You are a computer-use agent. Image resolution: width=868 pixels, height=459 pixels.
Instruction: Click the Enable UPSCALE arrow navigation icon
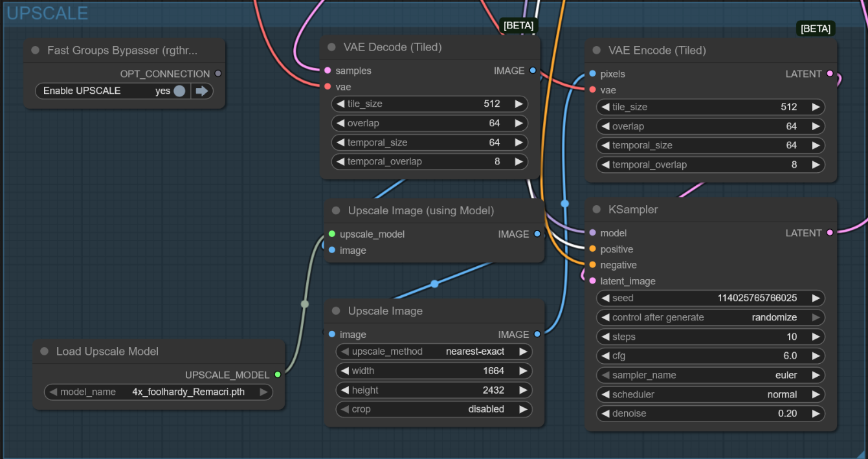click(x=202, y=91)
